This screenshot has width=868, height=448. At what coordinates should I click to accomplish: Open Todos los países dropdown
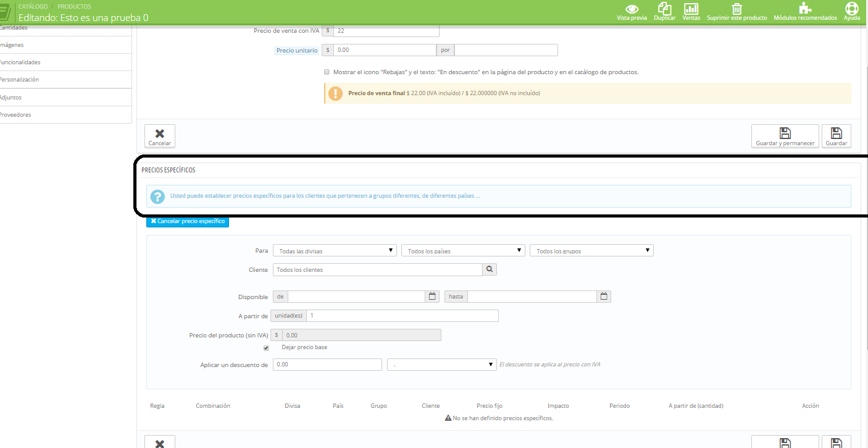(x=463, y=251)
